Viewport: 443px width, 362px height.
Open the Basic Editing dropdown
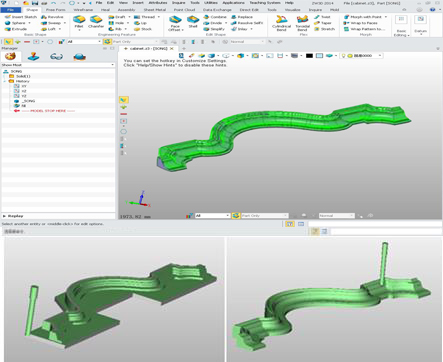point(401,25)
